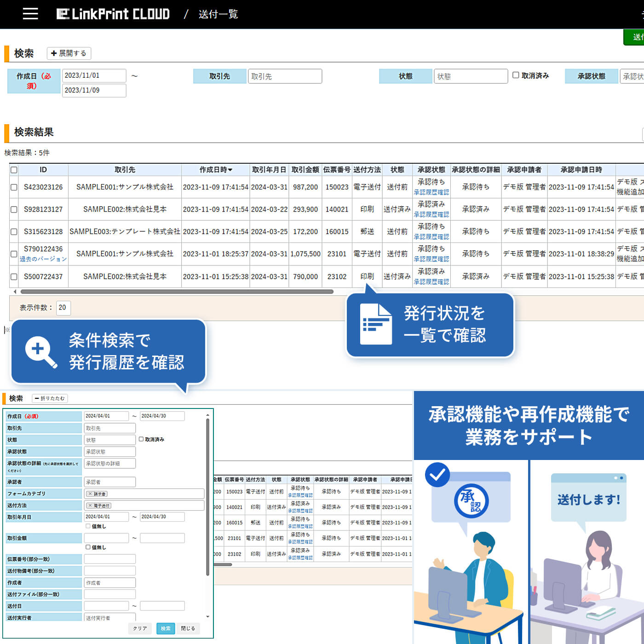Open the 承認状態の詳細 selection field
This screenshot has width=644, height=644.
pyautogui.click(x=109, y=463)
